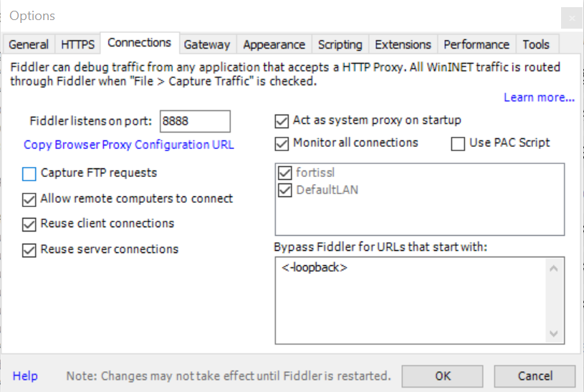The width and height of the screenshot is (584, 392).
Task: Open the HTTPS tab
Action: [77, 44]
